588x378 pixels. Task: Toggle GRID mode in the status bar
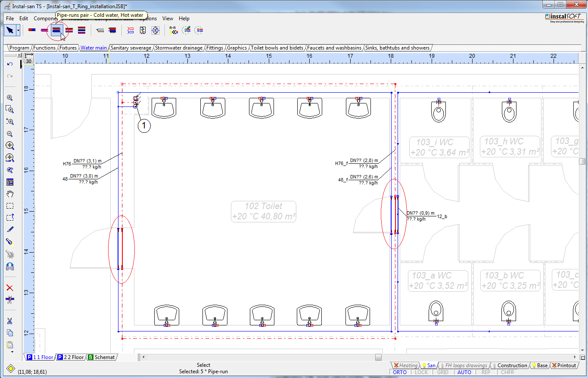443,372
